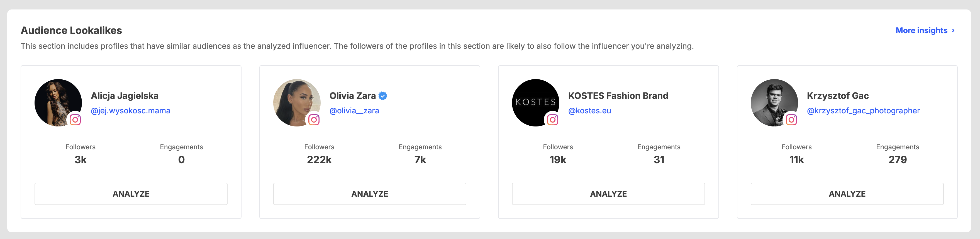980x239 pixels.
Task: Click Krzysztof Gac's grayscale profile photo
Action: (x=774, y=103)
